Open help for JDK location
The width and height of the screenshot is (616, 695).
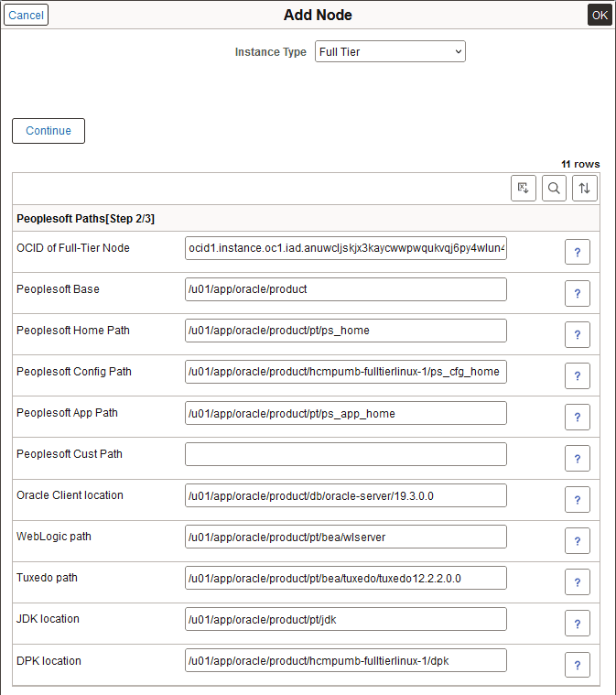578,624
